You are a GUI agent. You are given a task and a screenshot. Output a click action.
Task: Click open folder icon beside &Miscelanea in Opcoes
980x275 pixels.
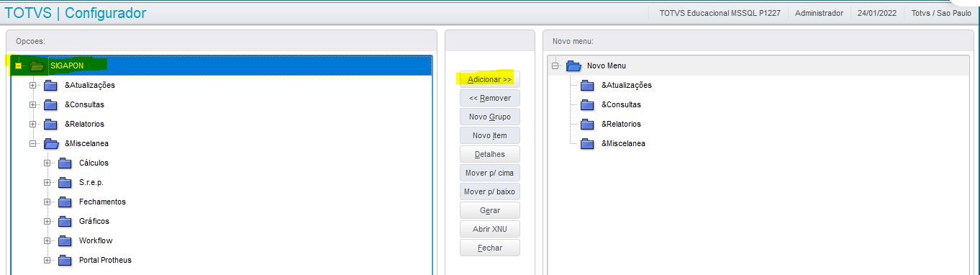click(51, 144)
